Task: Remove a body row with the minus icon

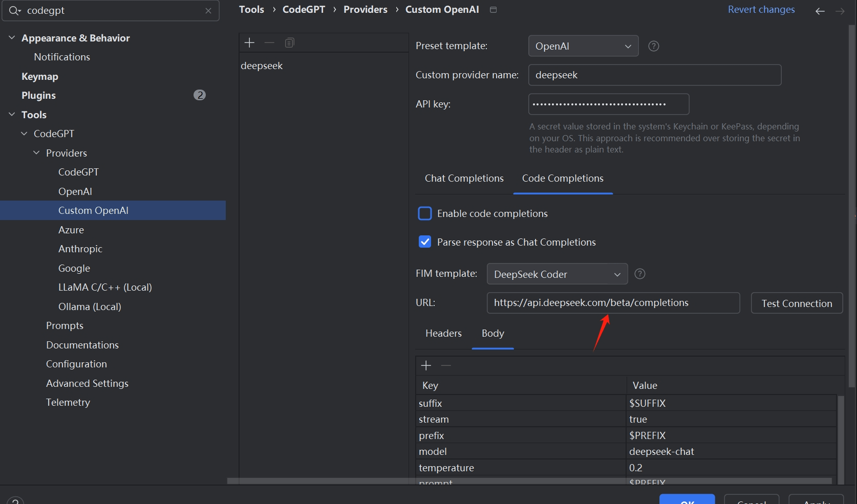Action: [x=446, y=365]
